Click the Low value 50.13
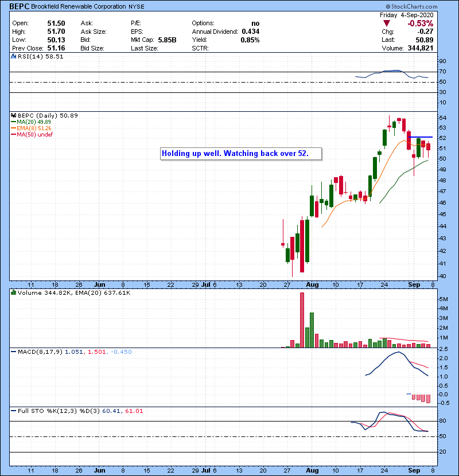459x476 pixels. (x=56, y=40)
